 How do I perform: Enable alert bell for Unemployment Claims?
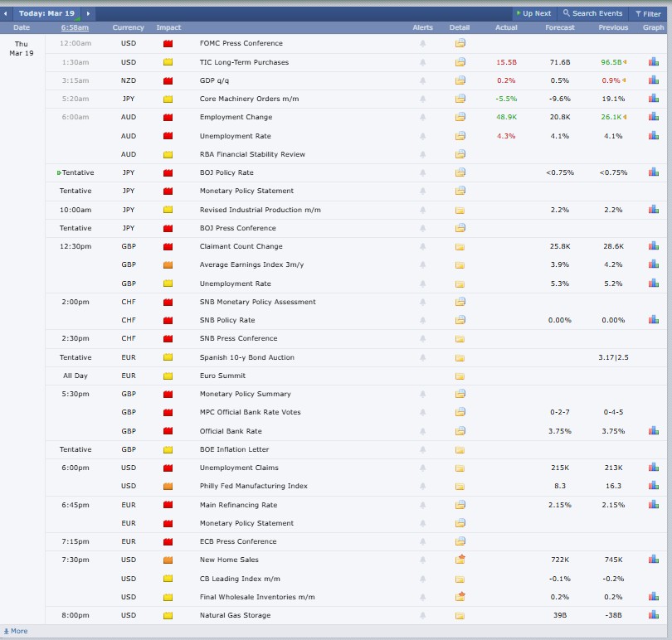coord(422,468)
